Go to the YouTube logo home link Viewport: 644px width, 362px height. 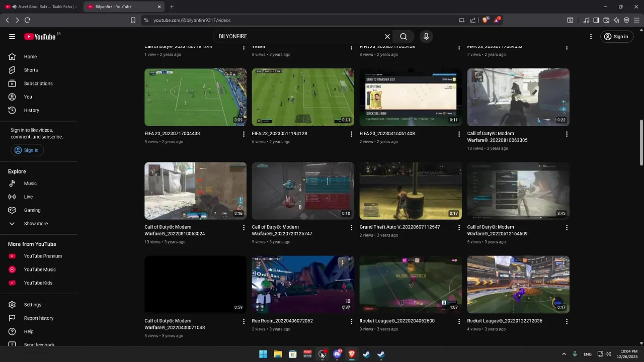[x=40, y=37]
